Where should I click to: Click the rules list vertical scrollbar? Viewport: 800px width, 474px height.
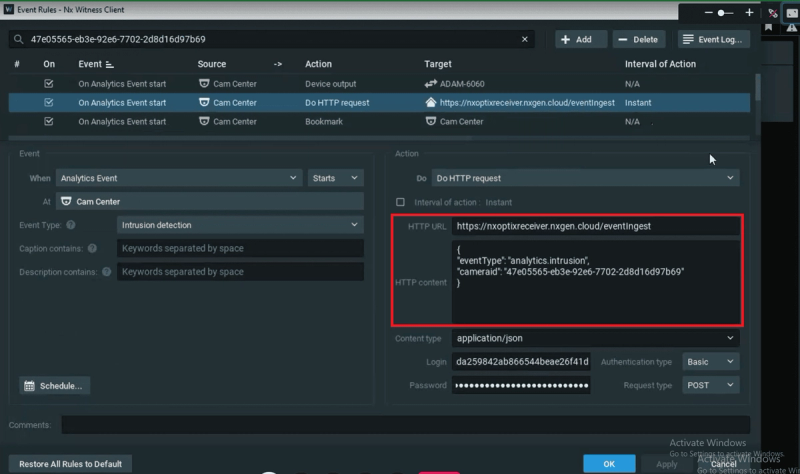[758, 87]
